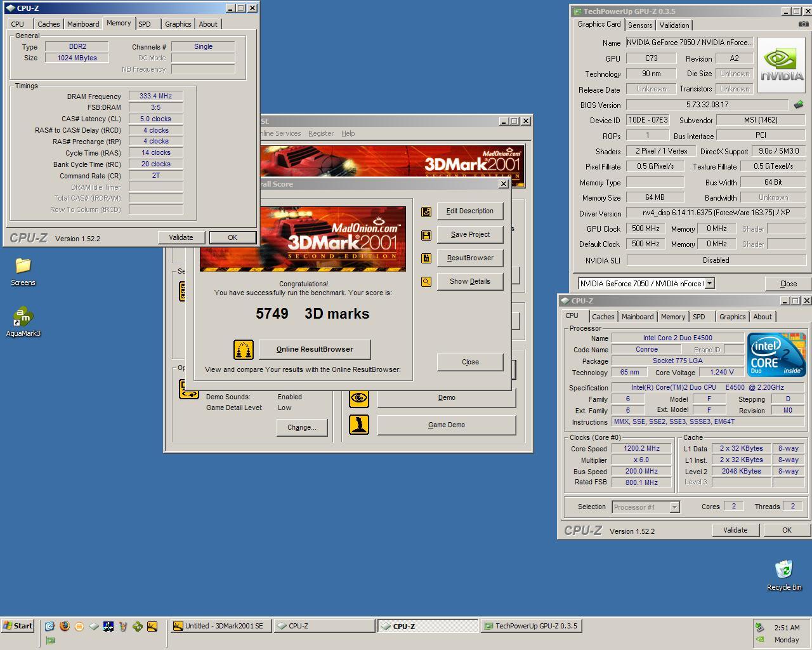Open the Help menu in 3DMark2001
Image resolution: width=812 pixels, height=650 pixels.
click(x=348, y=133)
